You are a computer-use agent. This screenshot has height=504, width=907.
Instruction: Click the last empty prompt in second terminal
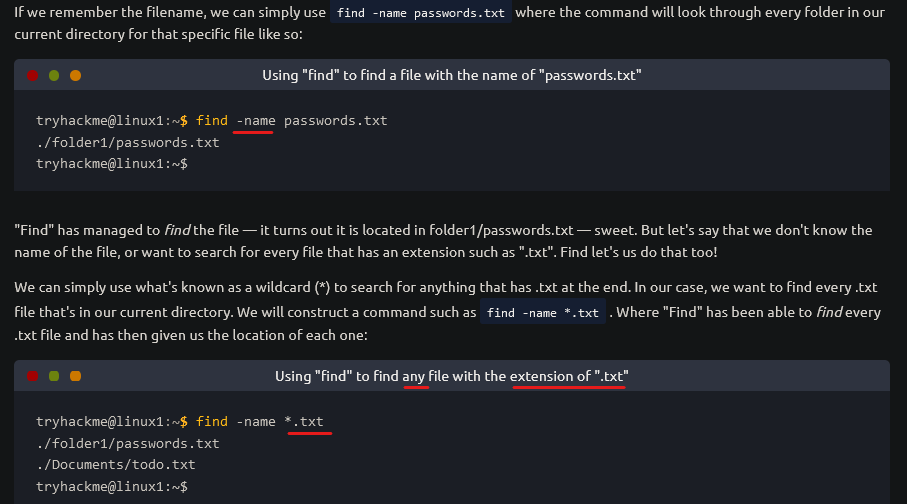click(112, 487)
